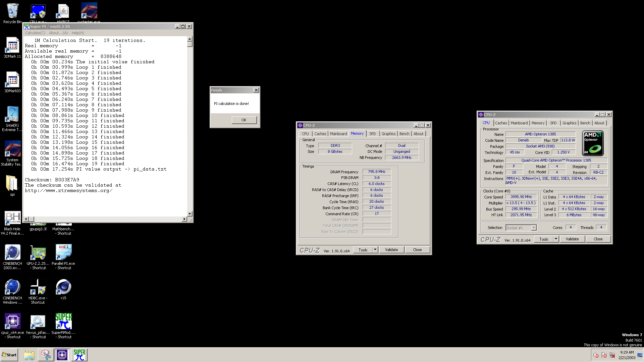
Task: Click Close button in Memory CPU-Z window
Action: pyautogui.click(x=417, y=250)
